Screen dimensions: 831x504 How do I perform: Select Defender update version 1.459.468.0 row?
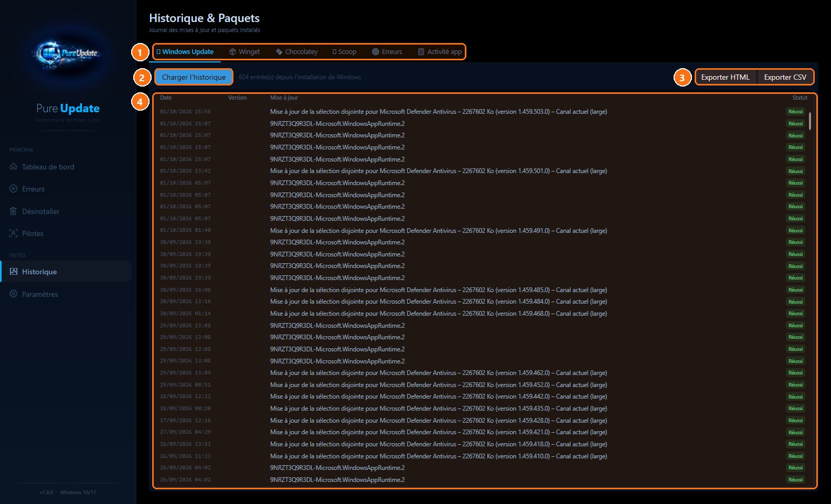[x=482, y=314]
